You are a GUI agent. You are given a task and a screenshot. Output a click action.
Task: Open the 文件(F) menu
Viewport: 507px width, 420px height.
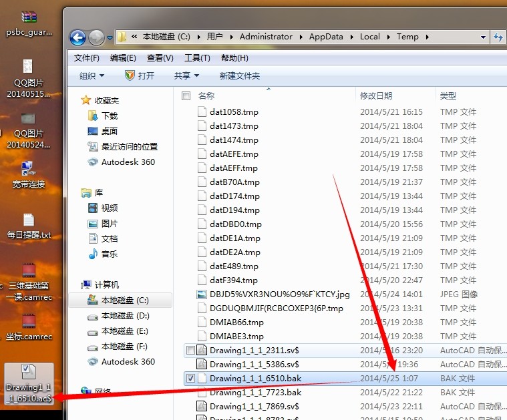click(x=86, y=58)
